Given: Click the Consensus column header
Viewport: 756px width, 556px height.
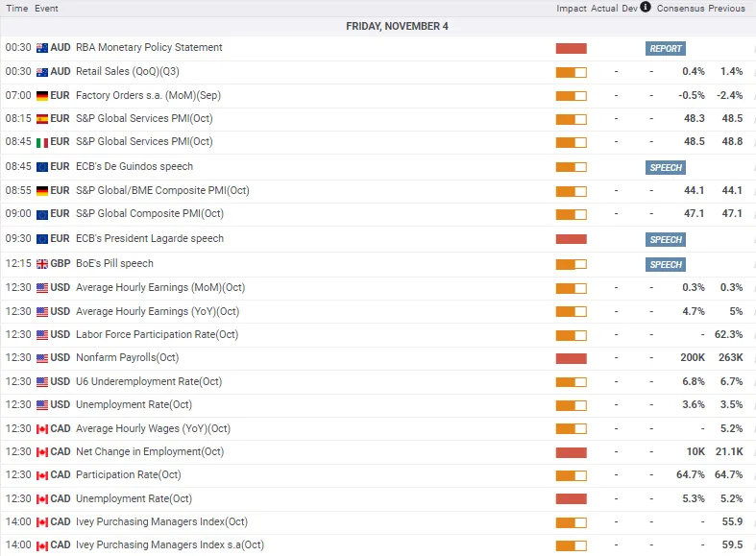Looking at the screenshot, I should coord(680,9).
